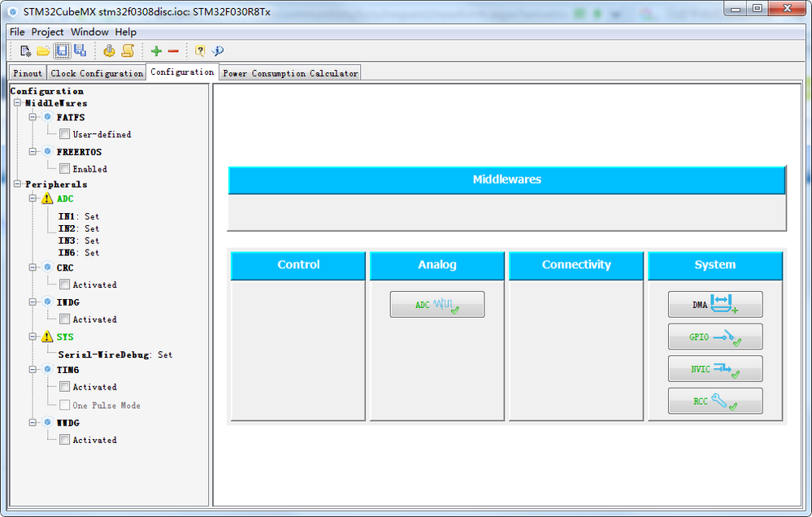
Task: Open the Help menu
Action: click(x=126, y=33)
